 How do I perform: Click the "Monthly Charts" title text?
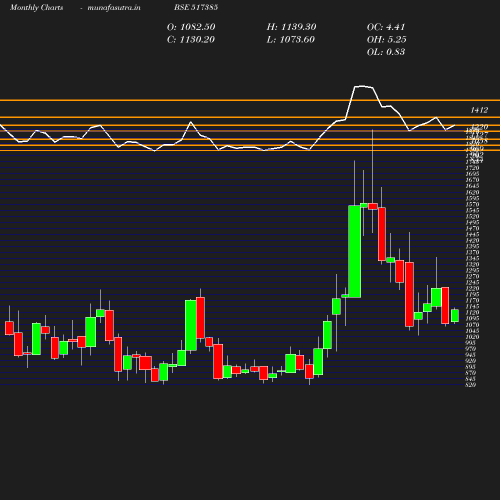(x=37, y=8)
